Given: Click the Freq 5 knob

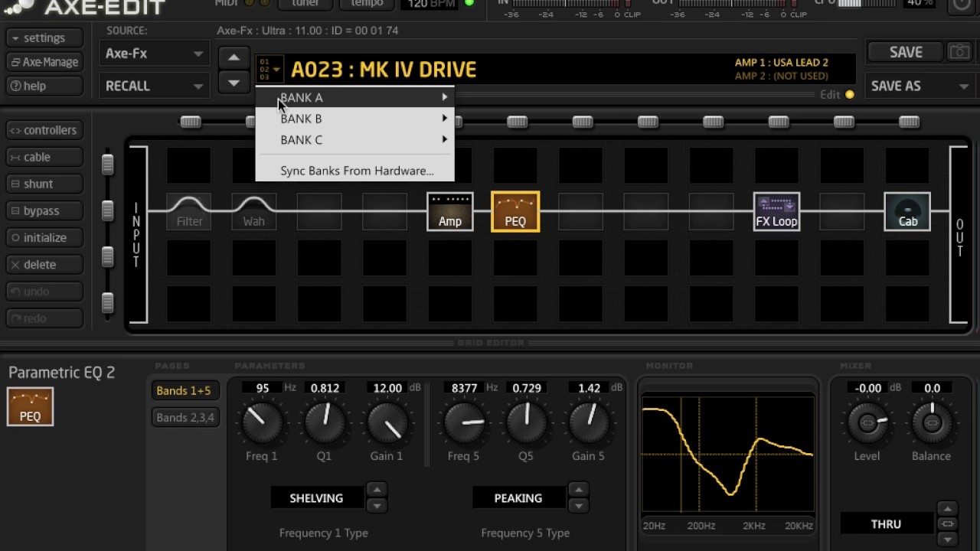Looking at the screenshot, I should (464, 422).
